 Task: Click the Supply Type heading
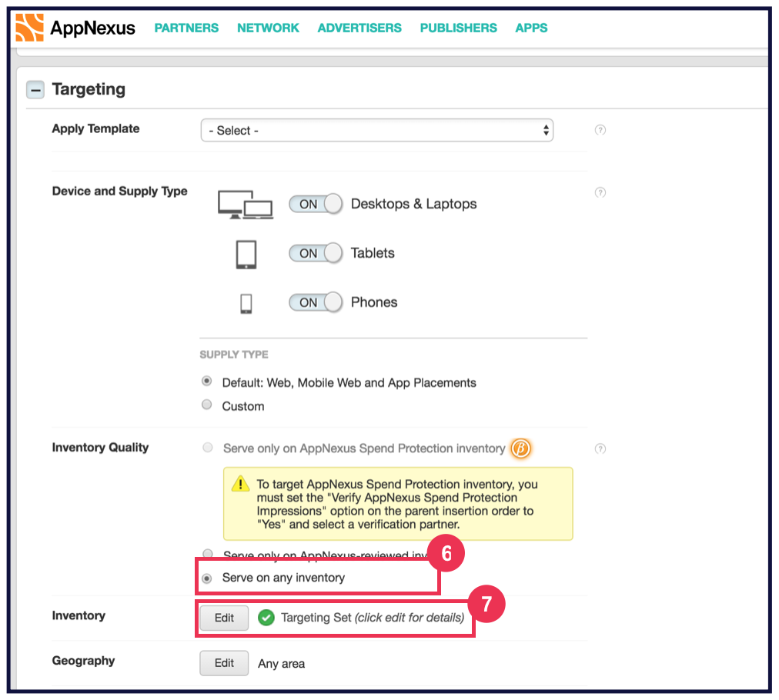(234, 355)
